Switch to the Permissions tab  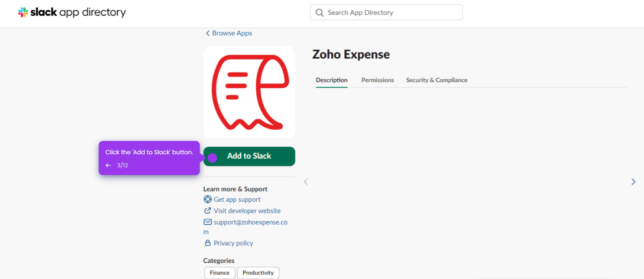click(x=377, y=80)
